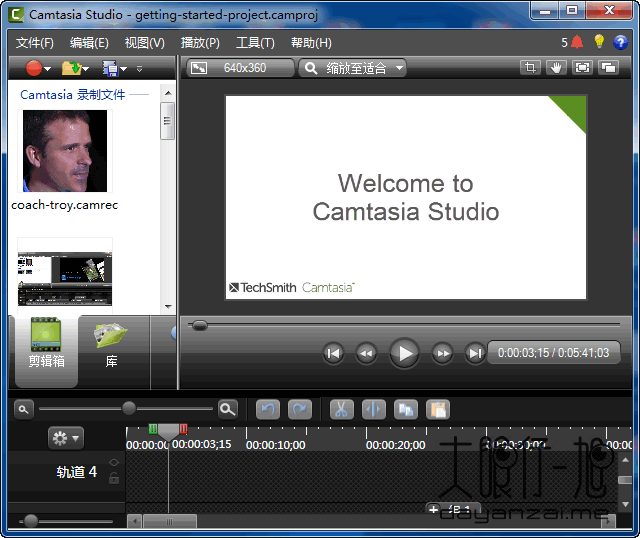The image size is (640, 538).
Task: Click the detach preview window icon
Action: (608, 67)
